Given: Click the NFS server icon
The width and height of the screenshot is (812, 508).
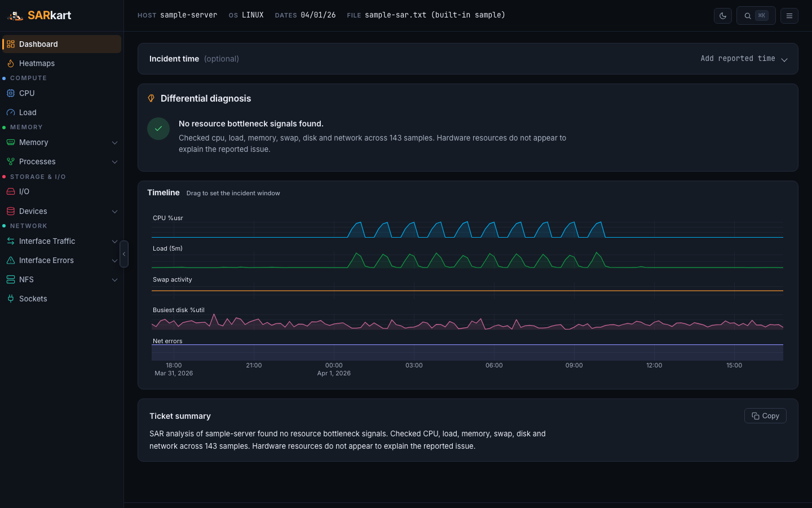Looking at the screenshot, I should [x=11, y=279].
